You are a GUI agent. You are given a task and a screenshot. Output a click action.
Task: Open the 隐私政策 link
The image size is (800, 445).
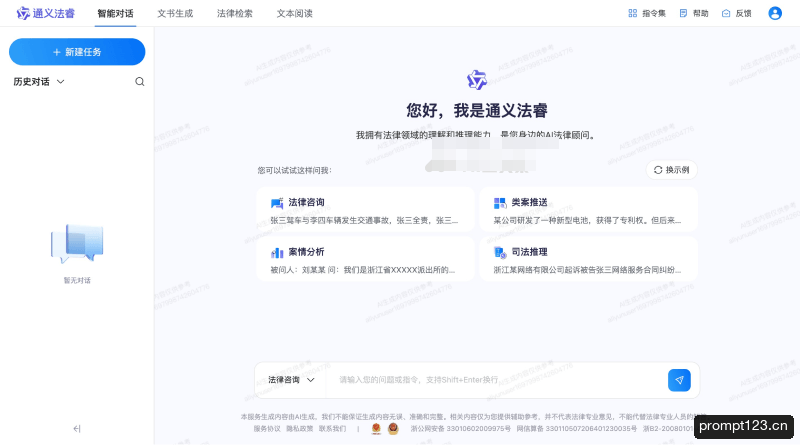pos(299,429)
